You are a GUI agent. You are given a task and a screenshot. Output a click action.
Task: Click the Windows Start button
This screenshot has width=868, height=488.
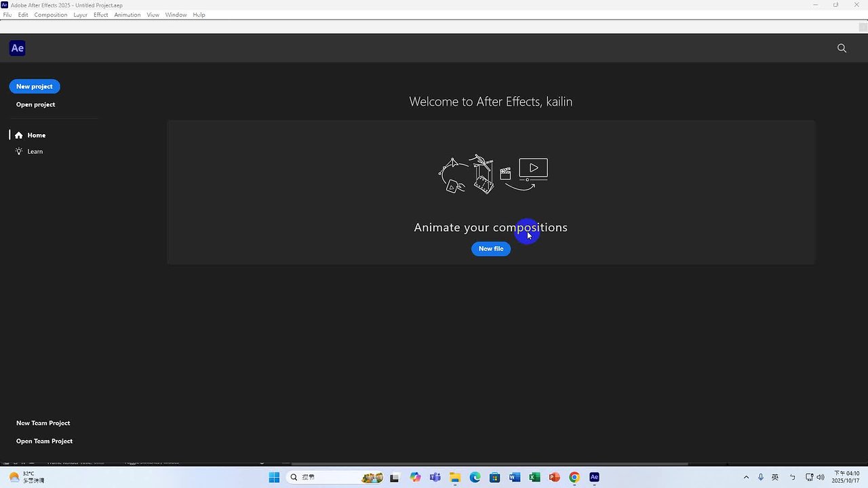(274, 477)
